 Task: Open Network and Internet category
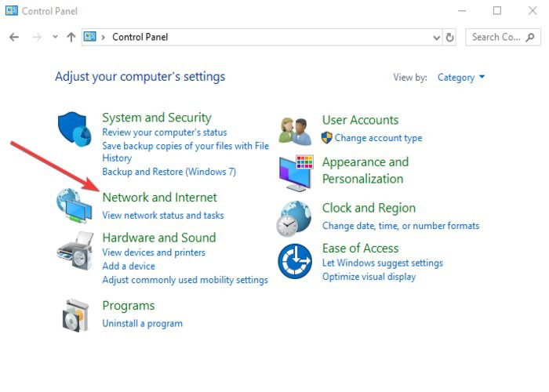(160, 198)
